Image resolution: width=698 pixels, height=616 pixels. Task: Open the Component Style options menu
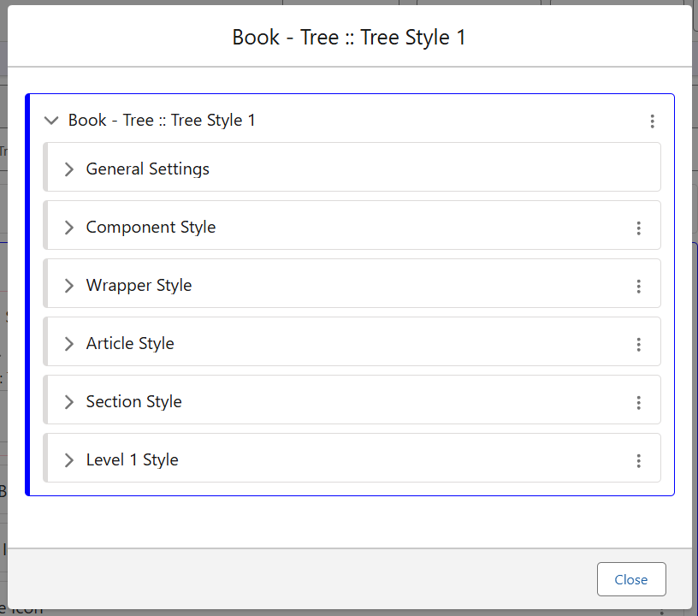click(x=638, y=228)
